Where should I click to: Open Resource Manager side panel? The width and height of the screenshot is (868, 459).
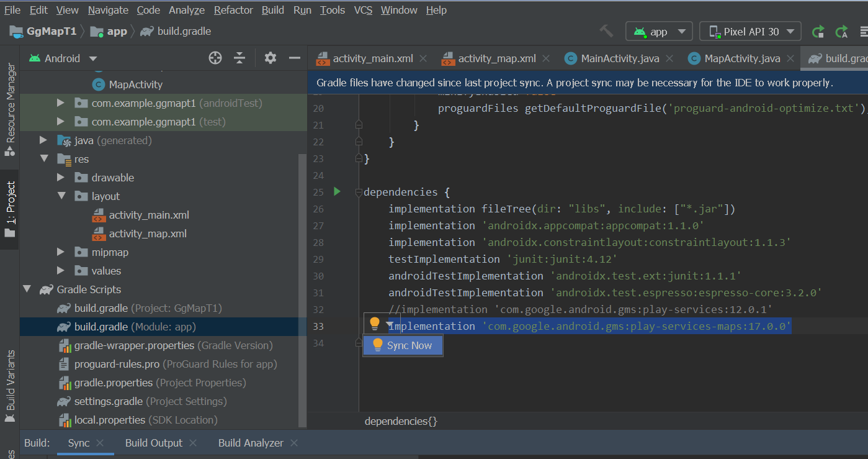(9, 109)
